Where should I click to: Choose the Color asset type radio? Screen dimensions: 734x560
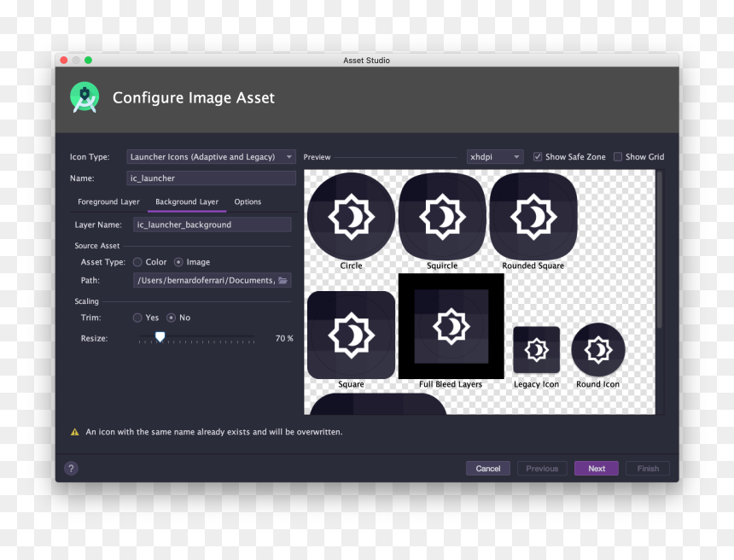coord(137,262)
